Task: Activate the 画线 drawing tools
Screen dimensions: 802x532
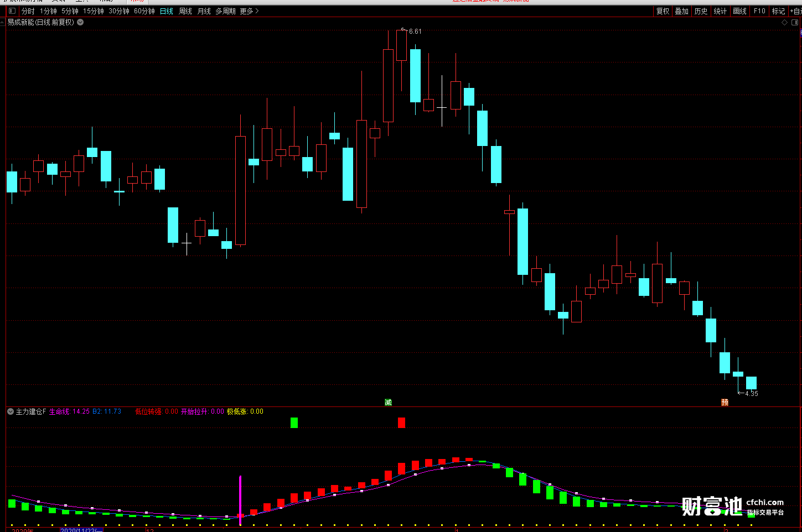Action: coord(740,11)
